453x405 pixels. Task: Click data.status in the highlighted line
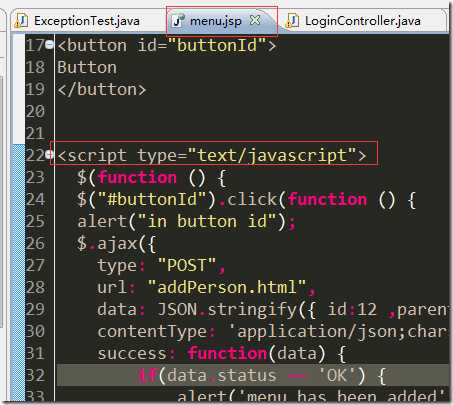pyautogui.click(x=221, y=375)
